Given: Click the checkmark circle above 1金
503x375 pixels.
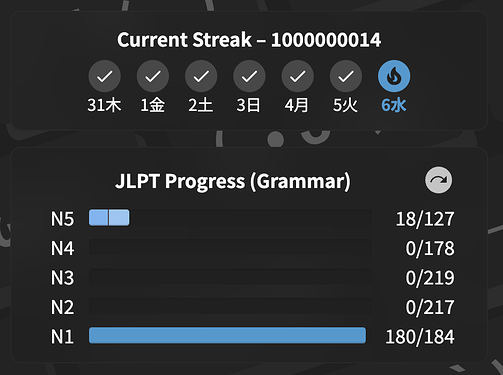Looking at the screenshot, I should coord(153,76).
